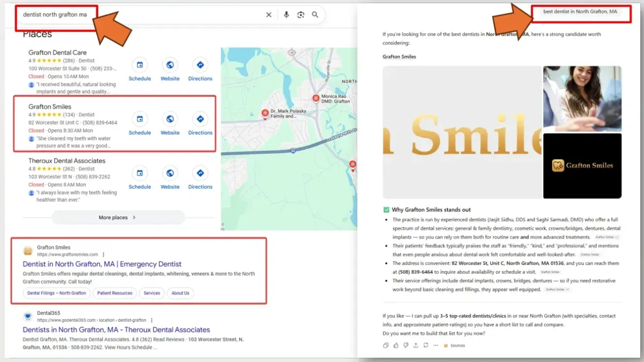Click the 4.8 (362) rating for Theroux Dental
The height and width of the screenshot is (362, 644).
(x=53, y=169)
